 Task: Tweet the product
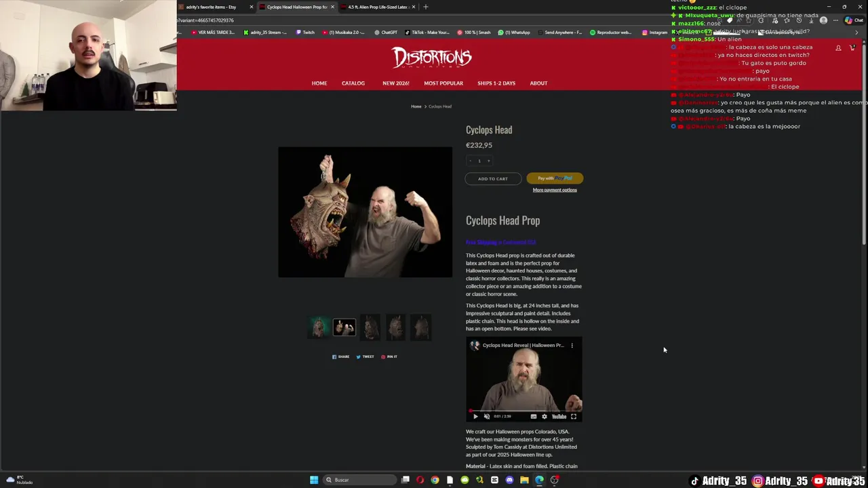pyautogui.click(x=365, y=357)
